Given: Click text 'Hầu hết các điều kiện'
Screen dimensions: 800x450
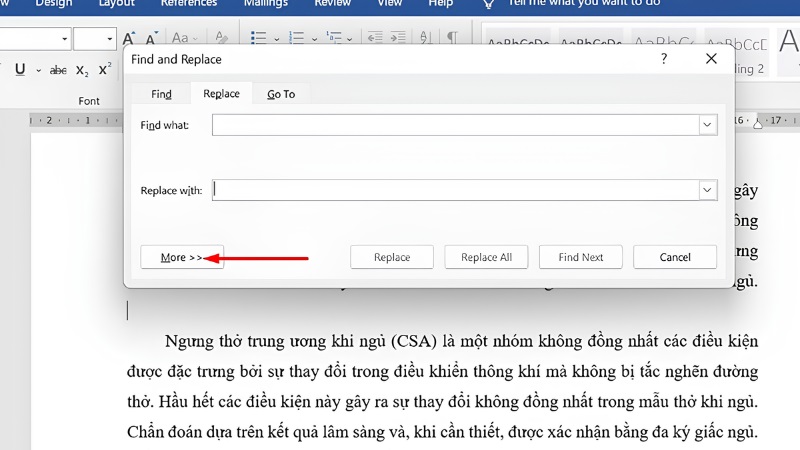Looking at the screenshot, I should [235, 402].
